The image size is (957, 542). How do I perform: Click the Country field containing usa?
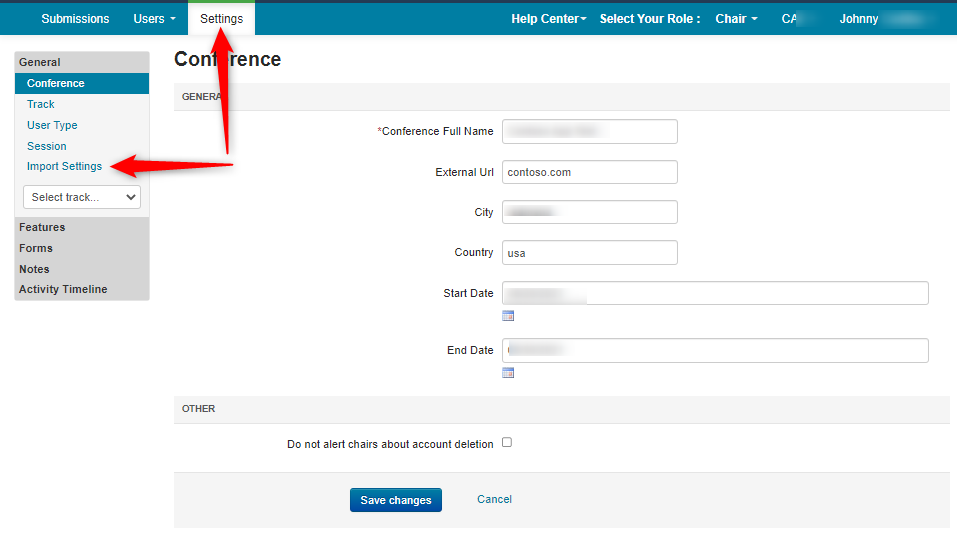590,253
